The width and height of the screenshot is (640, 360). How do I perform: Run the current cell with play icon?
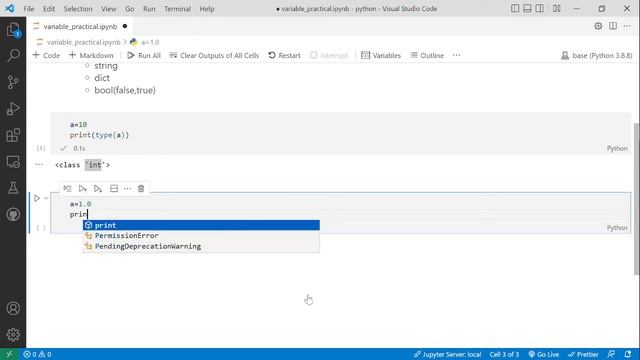tap(37, 198)
